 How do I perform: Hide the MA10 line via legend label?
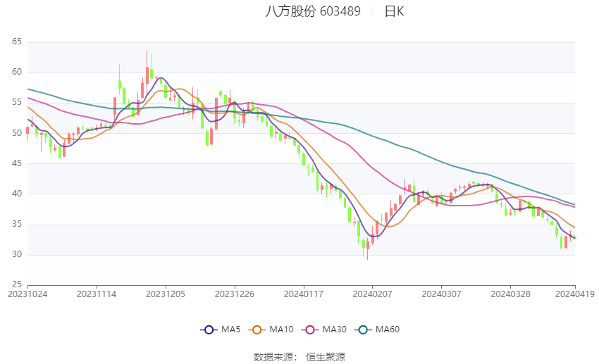coord(281,330)
